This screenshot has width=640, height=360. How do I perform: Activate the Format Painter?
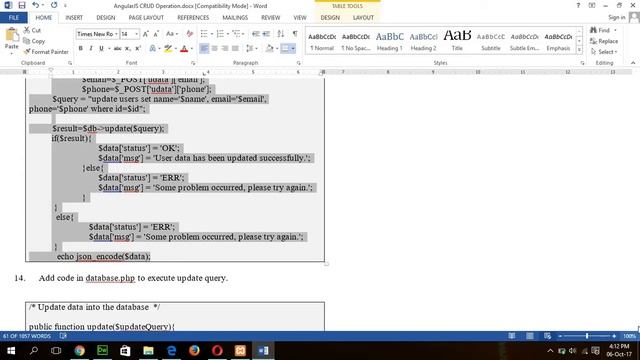tap(46, 52)
